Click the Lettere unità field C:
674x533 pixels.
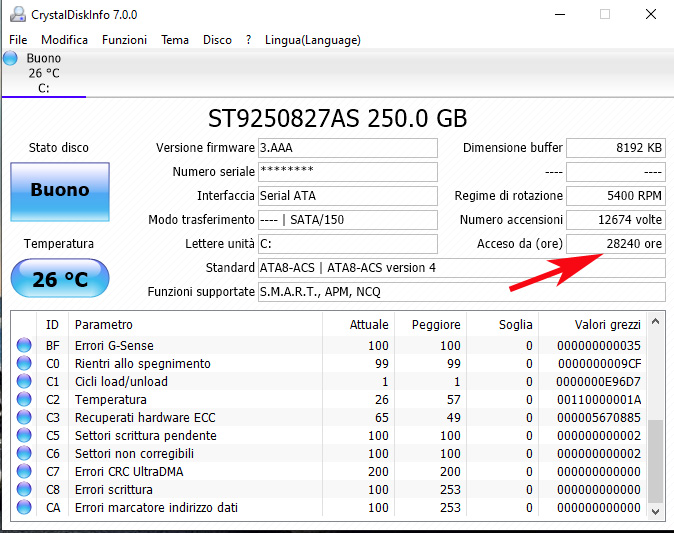(347, 244)
